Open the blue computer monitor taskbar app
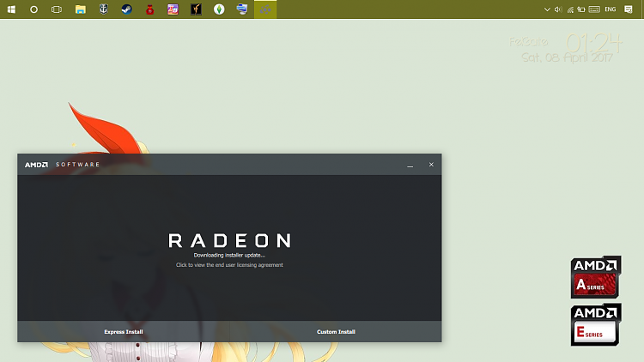The width and height of the screenshot is (644, 362). click(x=242, y=9)
